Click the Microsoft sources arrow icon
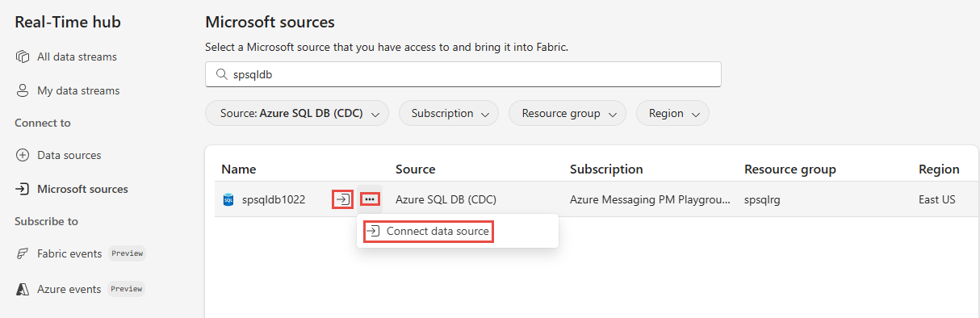The image size is (980, 318). click(x=23, y=189)
